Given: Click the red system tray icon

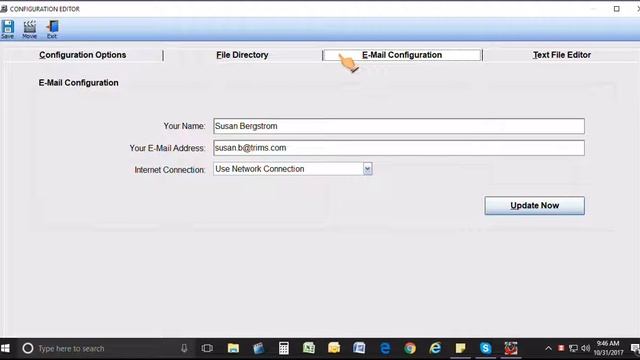Looking at the screenshot, I should tap(561, 348).
